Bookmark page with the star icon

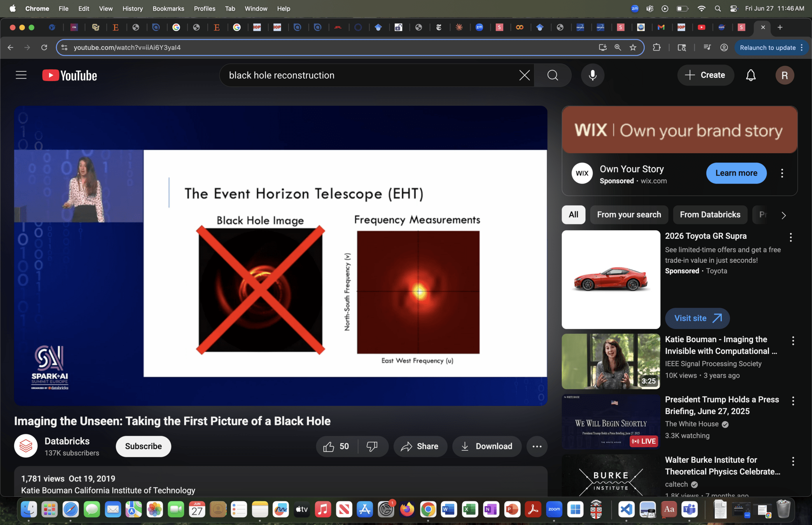click(633, 47)
